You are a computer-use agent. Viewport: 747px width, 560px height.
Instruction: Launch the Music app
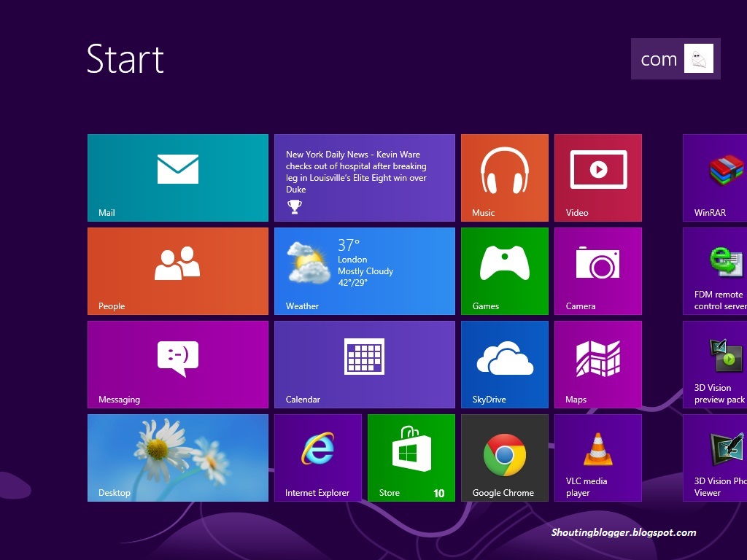click(x=504, y=177)
